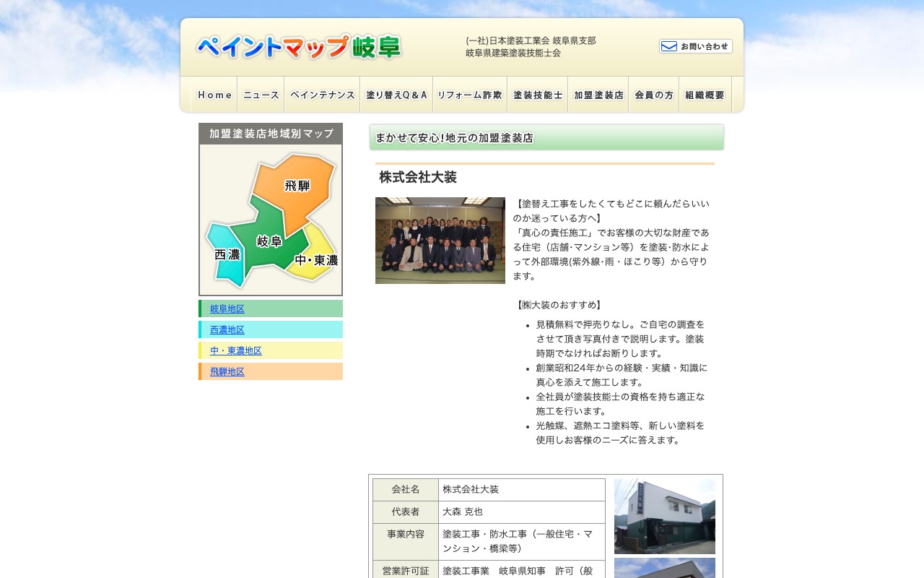View the staff group photo
This screenshot has height=578, width=924.
tap(440, 241)
